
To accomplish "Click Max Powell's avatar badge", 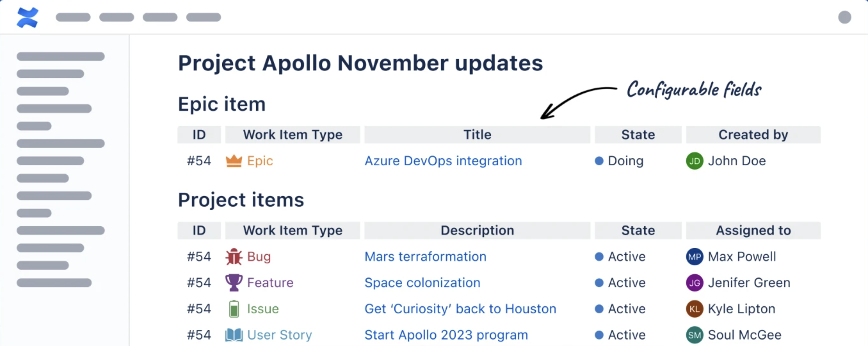I will [x=694, y=257].
